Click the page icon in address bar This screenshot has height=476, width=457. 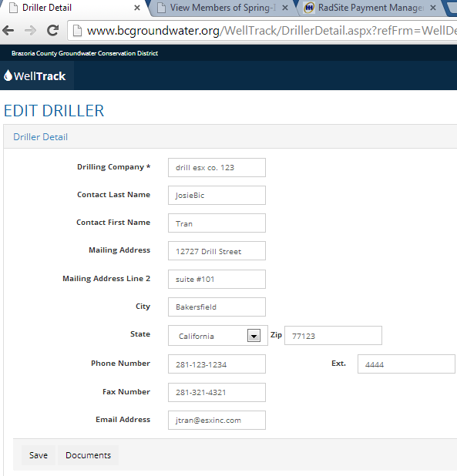77,30
